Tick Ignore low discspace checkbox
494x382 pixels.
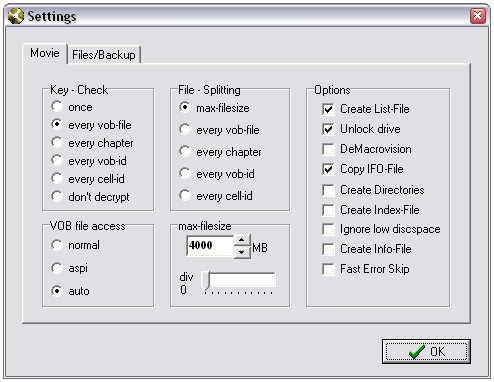[328, 230]
